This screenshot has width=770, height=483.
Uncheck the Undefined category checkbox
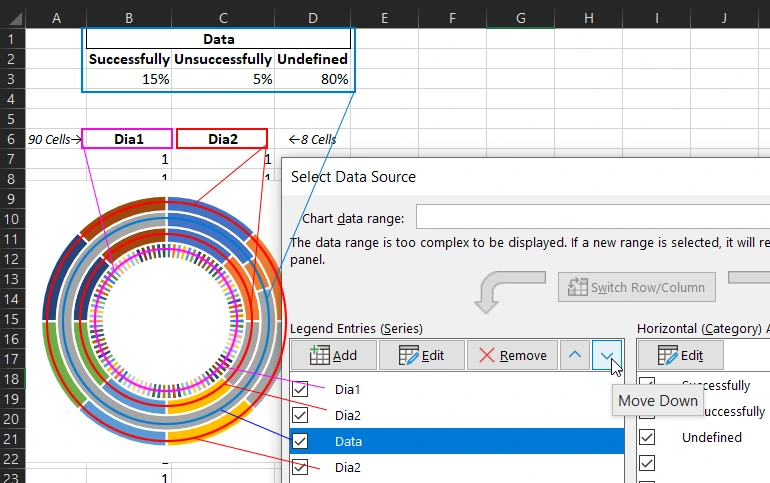coord(648,437)
